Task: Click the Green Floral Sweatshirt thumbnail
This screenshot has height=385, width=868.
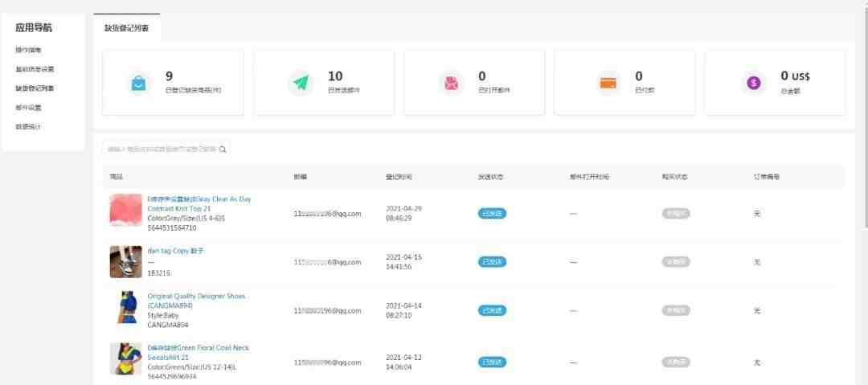Action: 125,359
